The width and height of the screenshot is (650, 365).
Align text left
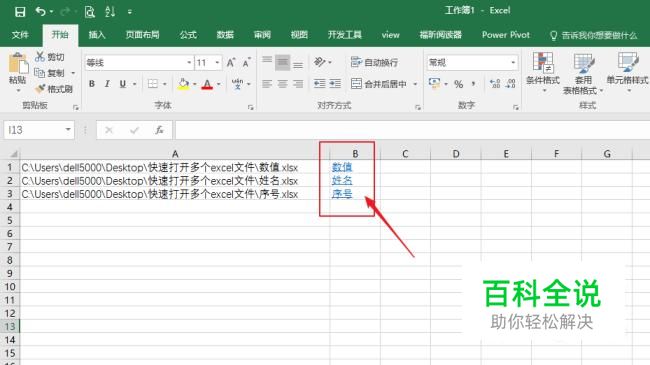tap(267, 84)
